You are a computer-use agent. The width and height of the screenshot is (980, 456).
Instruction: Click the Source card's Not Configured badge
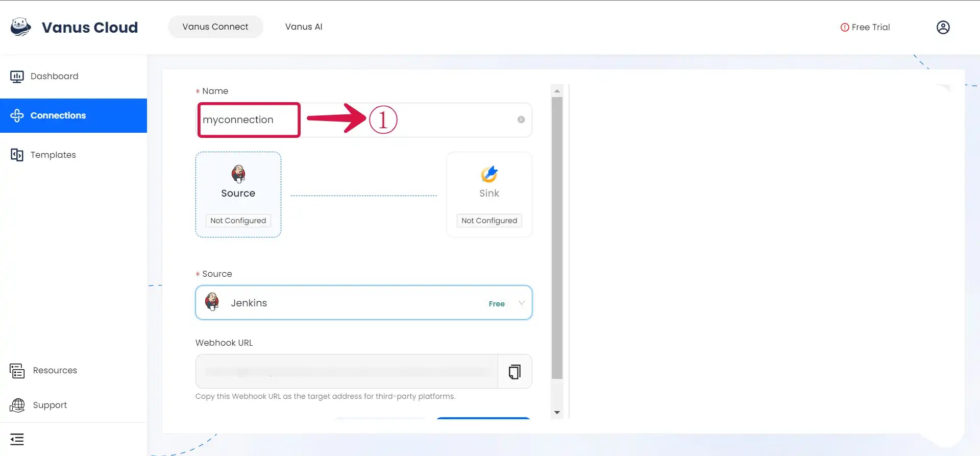(238, 221)
